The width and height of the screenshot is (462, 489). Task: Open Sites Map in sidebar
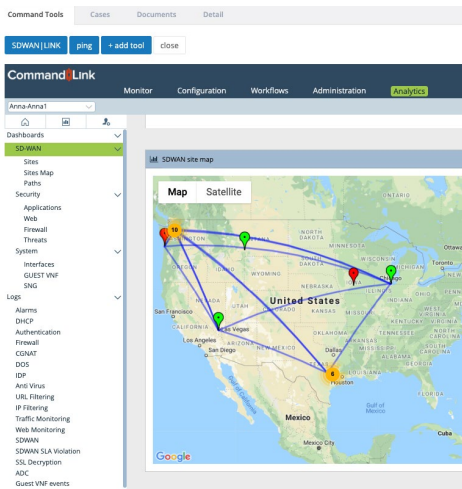pyautogui.click(x=39, y=173)
